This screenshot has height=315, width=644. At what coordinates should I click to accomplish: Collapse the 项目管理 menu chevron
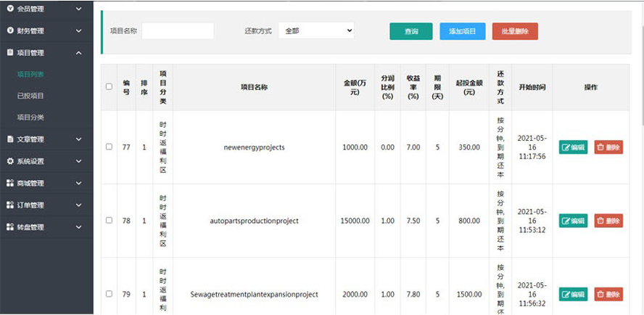click(x=79, y=53)
